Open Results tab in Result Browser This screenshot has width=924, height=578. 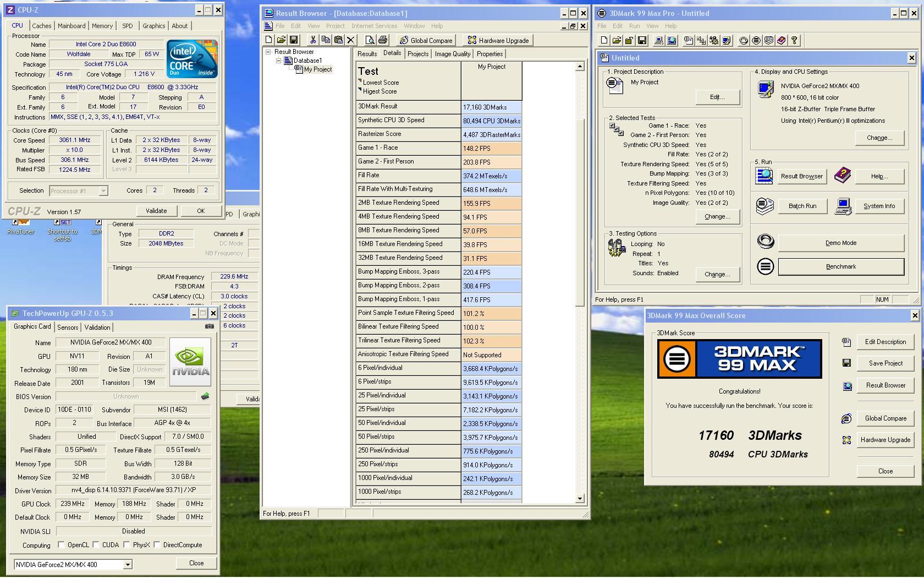(x=367, y=54)
